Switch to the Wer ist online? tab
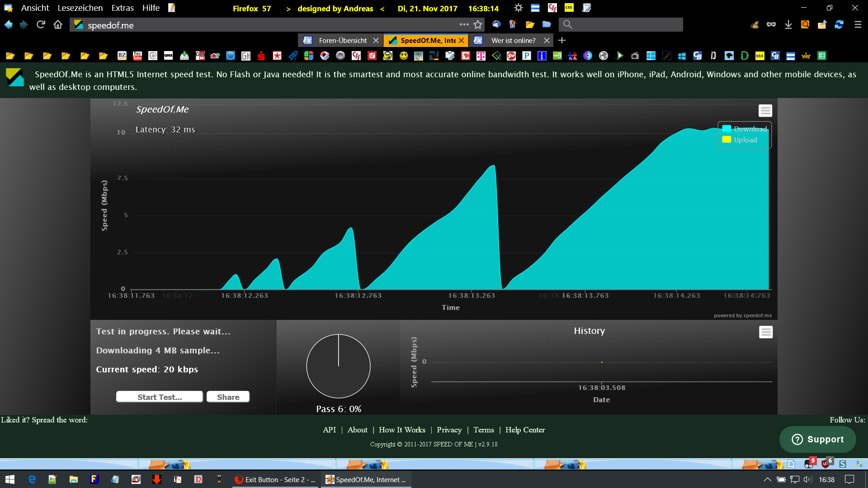 (513, 40)
